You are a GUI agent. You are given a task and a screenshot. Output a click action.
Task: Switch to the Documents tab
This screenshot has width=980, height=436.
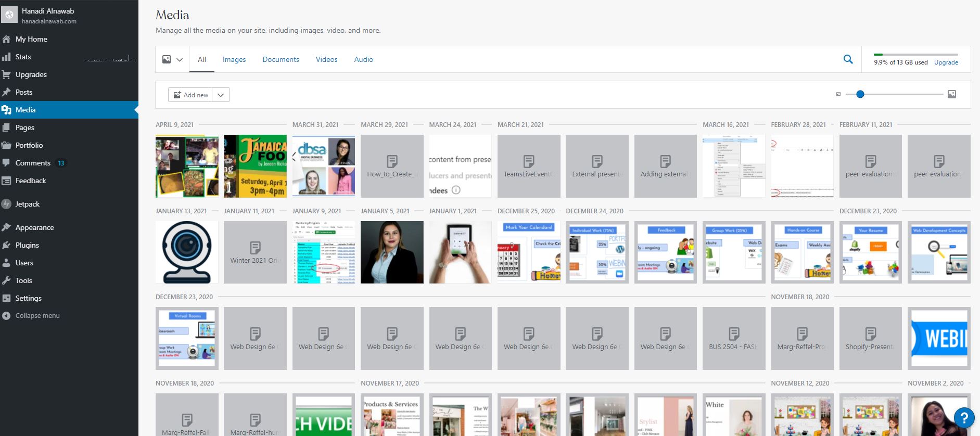coord(281,59)
